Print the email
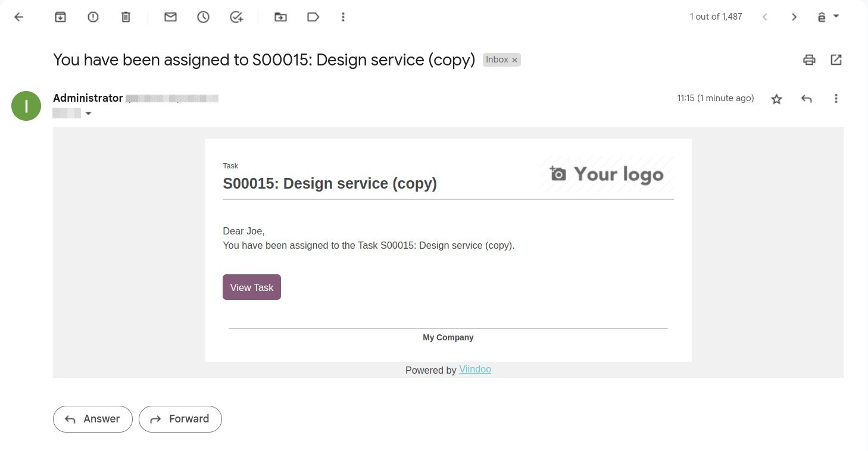Image resolution: width=868 pixels, height=451 pixels. [809, 59]
